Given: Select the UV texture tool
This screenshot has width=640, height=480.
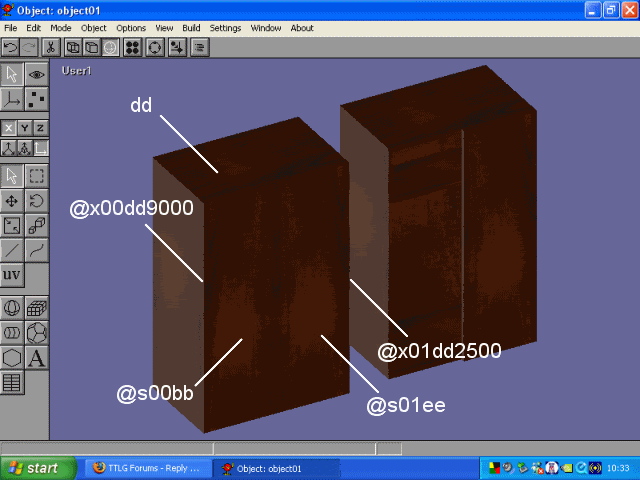Looking at the screenshot, I should (12, 275).
